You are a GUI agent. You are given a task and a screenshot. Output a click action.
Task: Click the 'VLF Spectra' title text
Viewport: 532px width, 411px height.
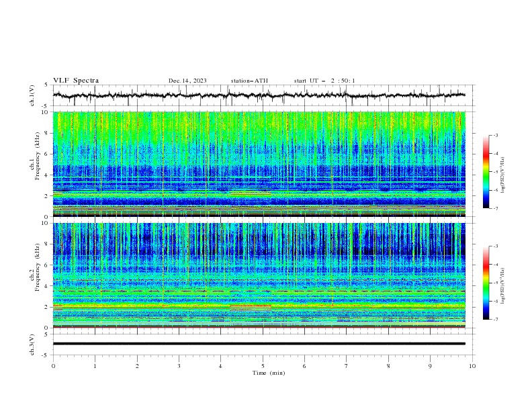[x=76, y=81]
